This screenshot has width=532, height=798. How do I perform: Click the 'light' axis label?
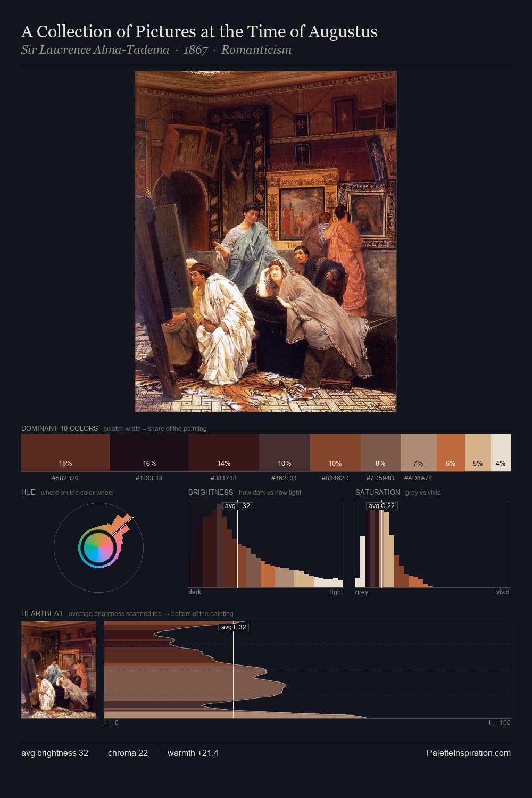(336, 592)
